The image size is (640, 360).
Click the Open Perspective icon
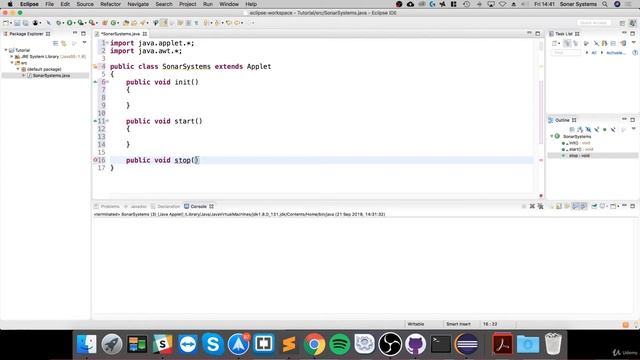(622, 23)
